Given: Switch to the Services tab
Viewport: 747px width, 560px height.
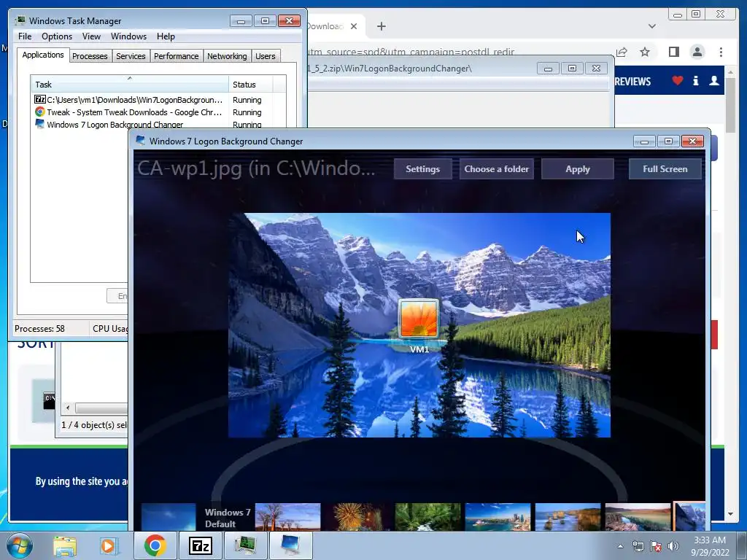Looking at the screenshot, I should coord(131,56).
